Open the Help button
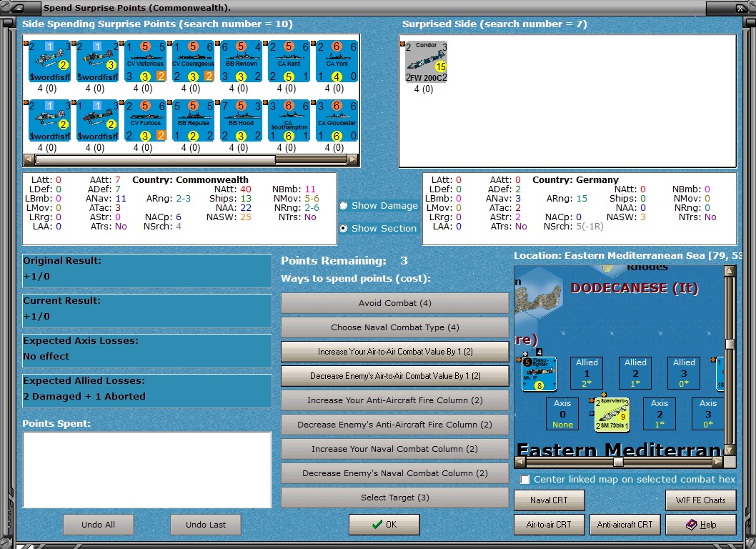 (700, 525)
